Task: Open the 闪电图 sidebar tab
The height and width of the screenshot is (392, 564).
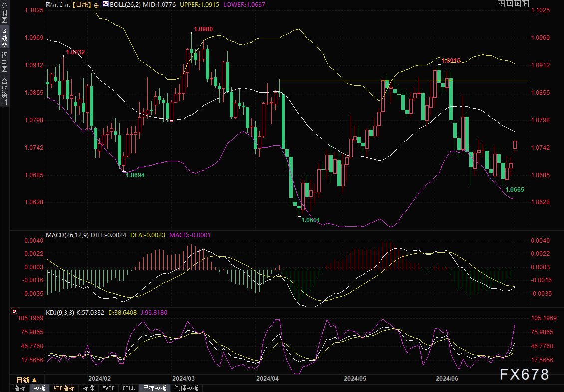Action: [x=4, y=63]
